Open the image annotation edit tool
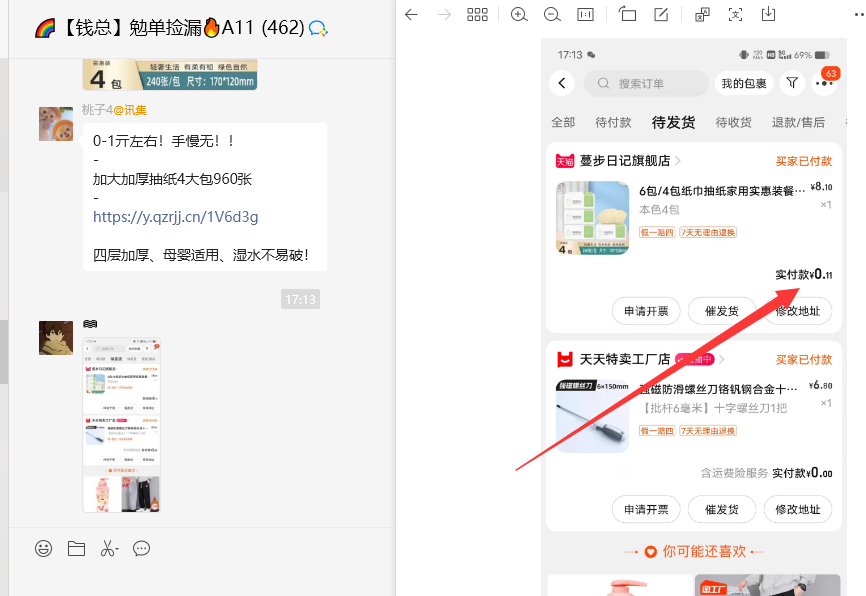Image resolution: width=866 pixels, height=596 pixels. pos(662,15)
